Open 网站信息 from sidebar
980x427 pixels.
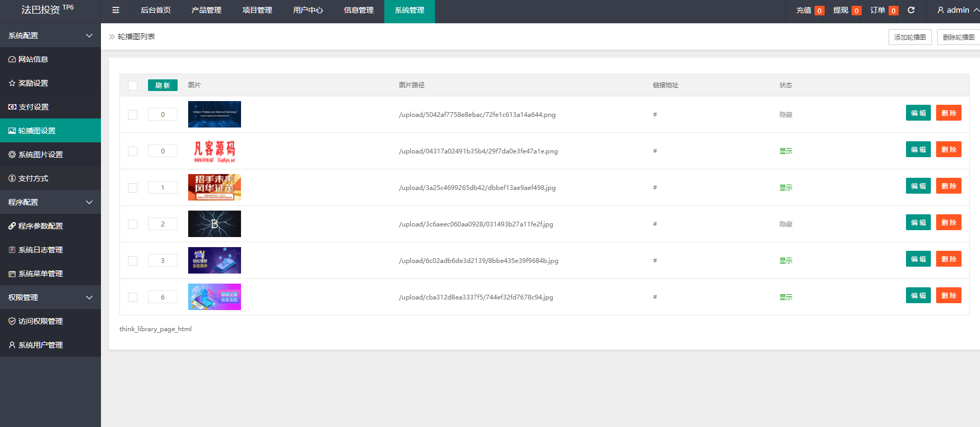click(33, 59)
